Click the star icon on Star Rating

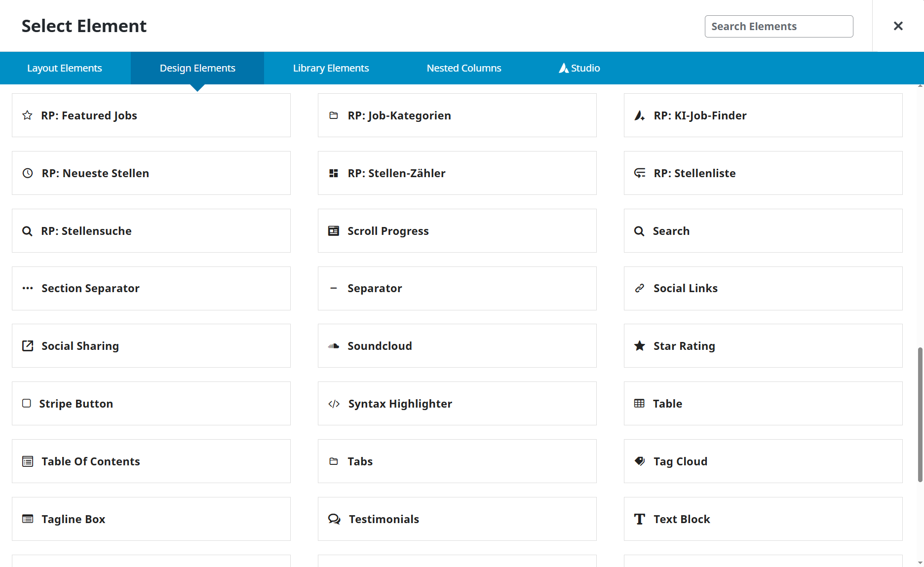pos(640,345)
